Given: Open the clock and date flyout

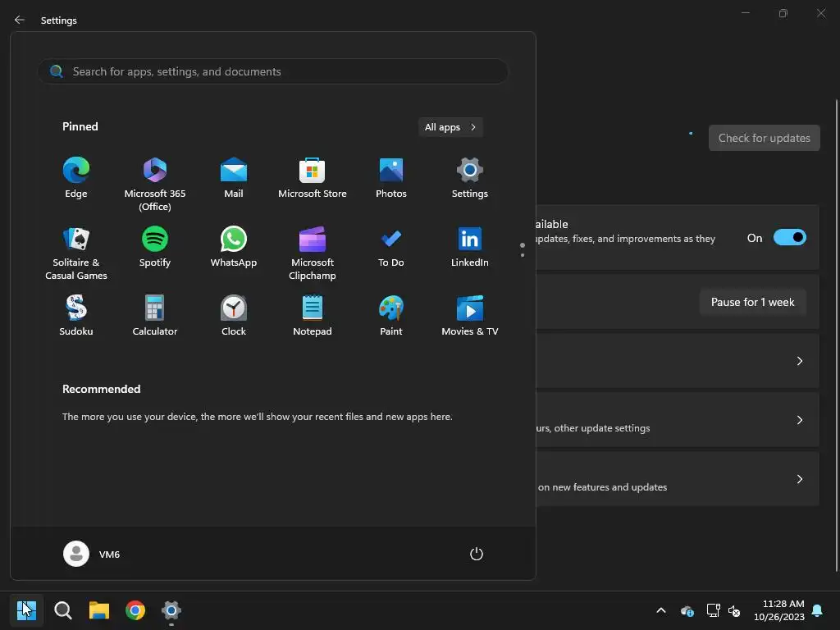Looking at the screenshot, I should [779, 610].
